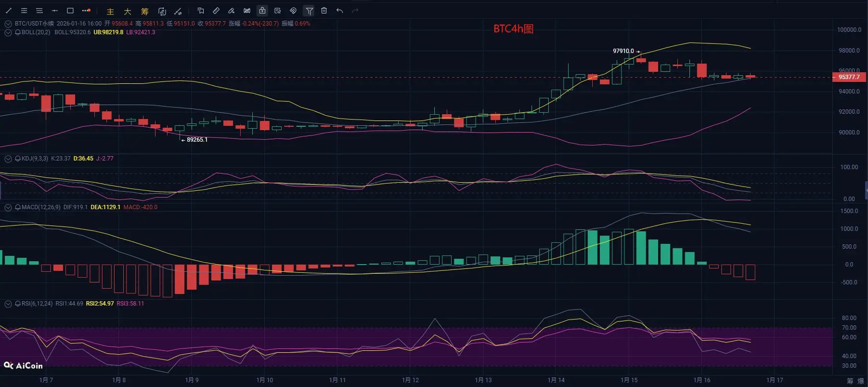Screen dimensions: 868x387
Task: Click the LB:92421.3 lower band value
Action: pos(141,32)
